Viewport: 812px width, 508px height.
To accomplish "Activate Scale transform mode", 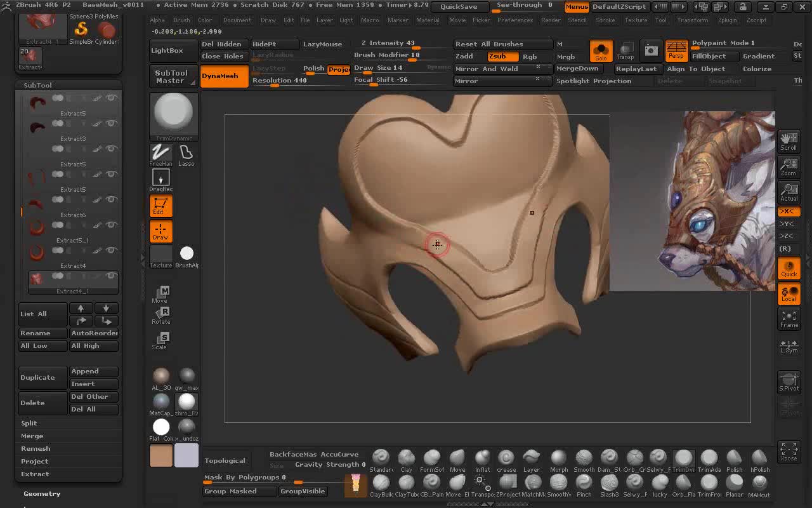I will coord(160,341).
